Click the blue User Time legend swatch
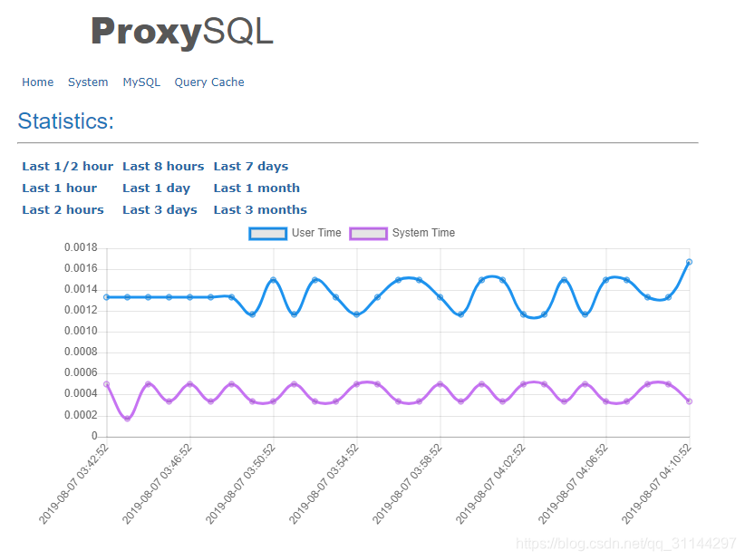Screen dimensions: 745x560 [x=266, y=233]
